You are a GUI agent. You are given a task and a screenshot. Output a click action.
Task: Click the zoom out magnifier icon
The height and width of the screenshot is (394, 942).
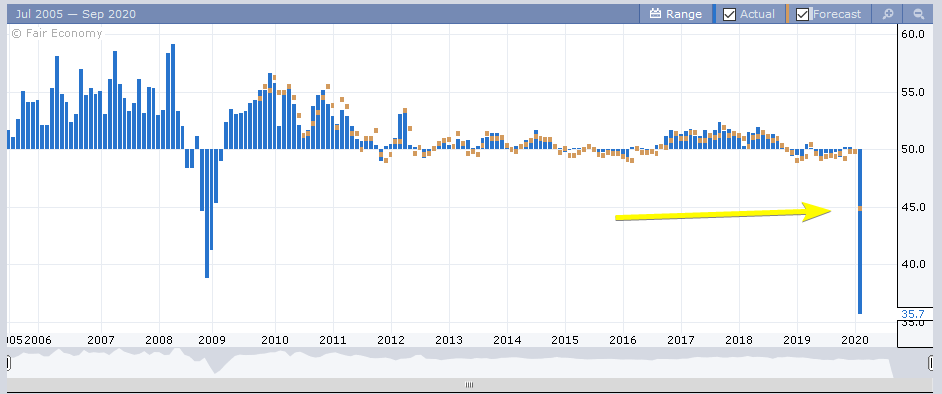click(919, 14)
